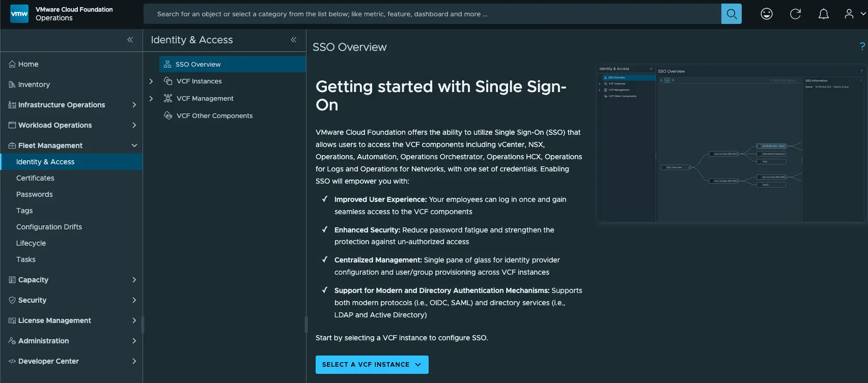Screen dimensions: 868x383
Task: Collapse the Fleet Management section
Action: (134, 145)
